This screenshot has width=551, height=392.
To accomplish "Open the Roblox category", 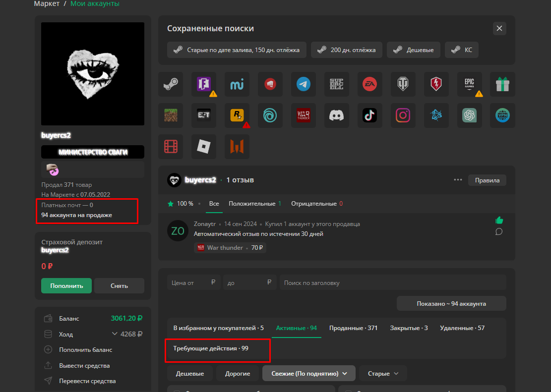I will click(204, 147).
